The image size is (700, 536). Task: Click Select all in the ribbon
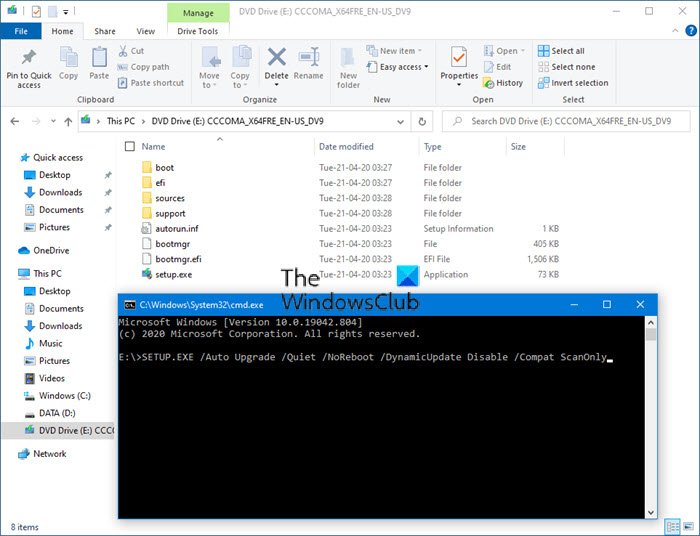561,51
